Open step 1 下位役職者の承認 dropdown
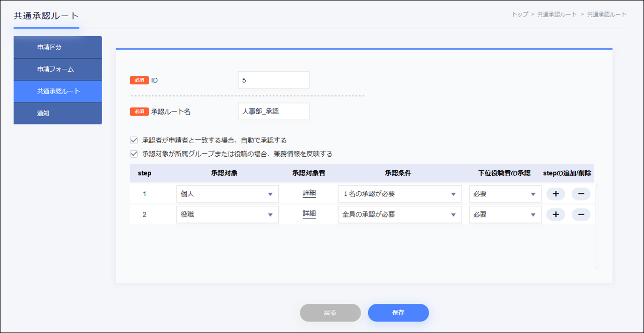Image resolution: width=644 pixels, height=333 pixels. 505,194
